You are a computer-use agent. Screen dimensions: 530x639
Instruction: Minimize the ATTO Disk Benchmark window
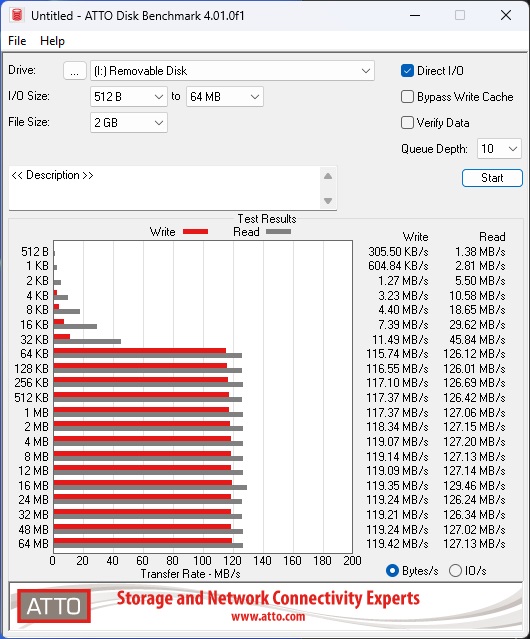[415, 15]
